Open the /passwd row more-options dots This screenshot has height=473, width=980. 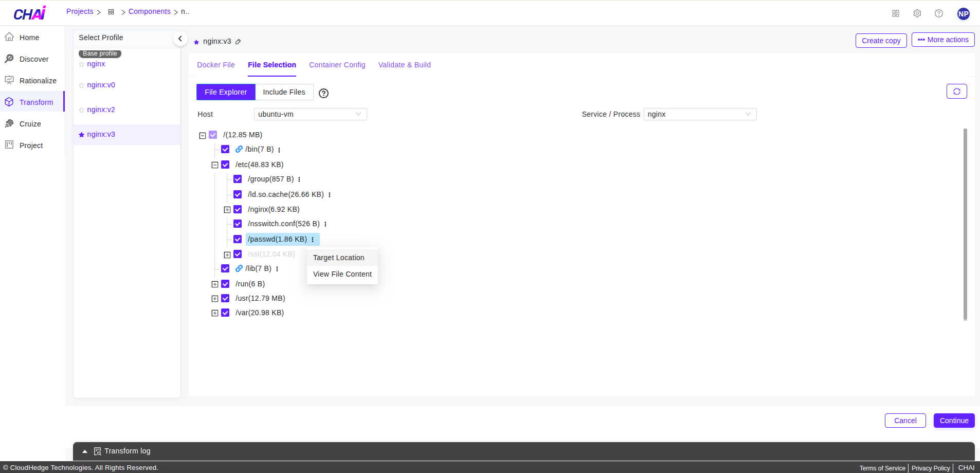[x=313, y=240]
